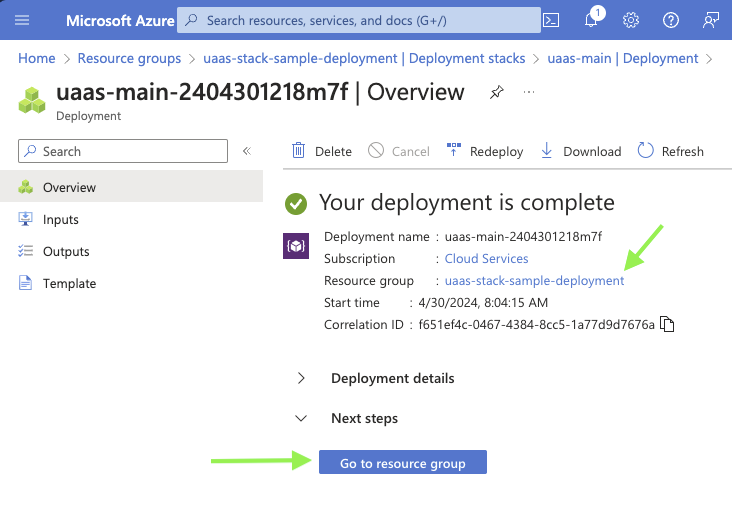Open the uaas-stack-sample-deployment resource group link
Viewport: 732px width, 506px height.
point(534,281)
